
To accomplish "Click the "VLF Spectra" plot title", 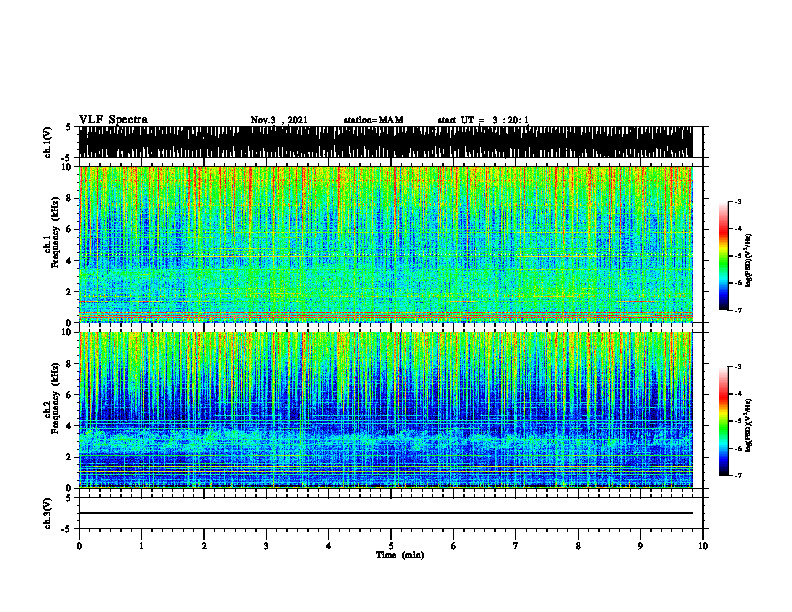I will (x=113, y=120).
